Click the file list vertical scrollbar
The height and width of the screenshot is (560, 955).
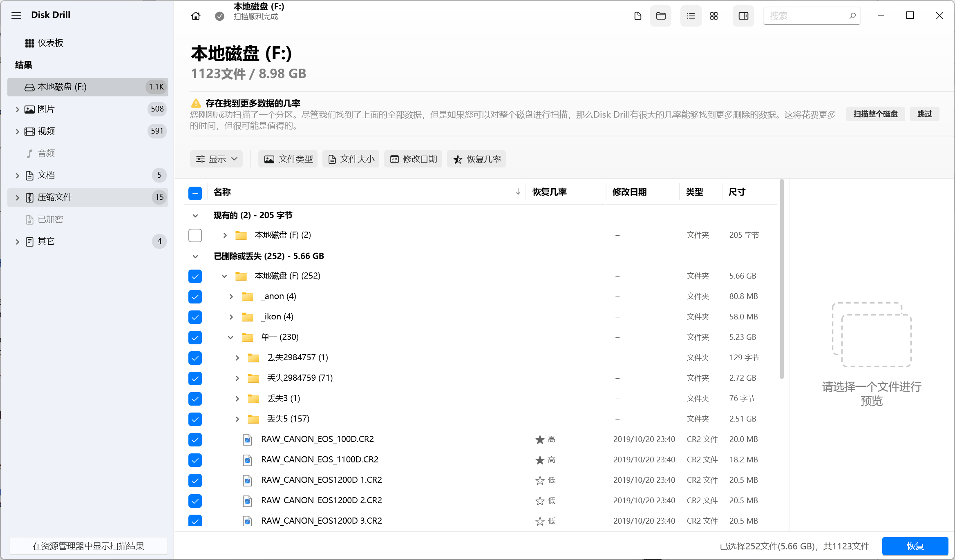[782, 279]
